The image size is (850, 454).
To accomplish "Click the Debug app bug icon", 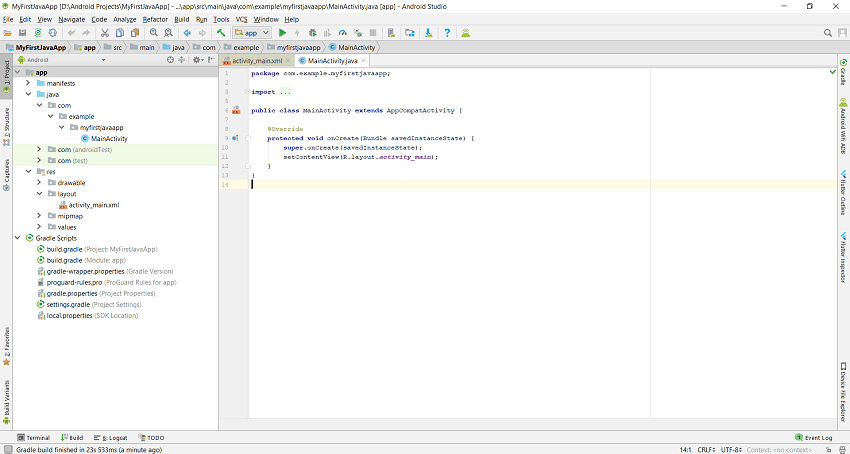I will coord(311,33).
